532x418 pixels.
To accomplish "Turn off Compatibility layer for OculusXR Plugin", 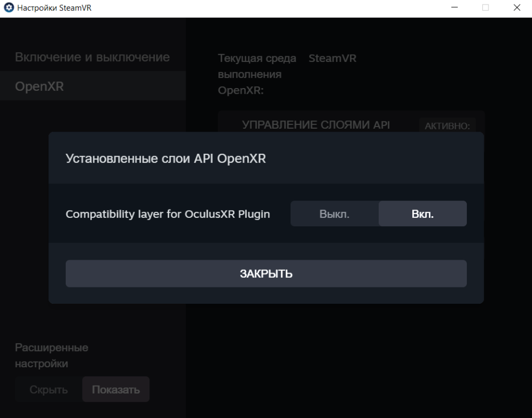I will point(334,213).
